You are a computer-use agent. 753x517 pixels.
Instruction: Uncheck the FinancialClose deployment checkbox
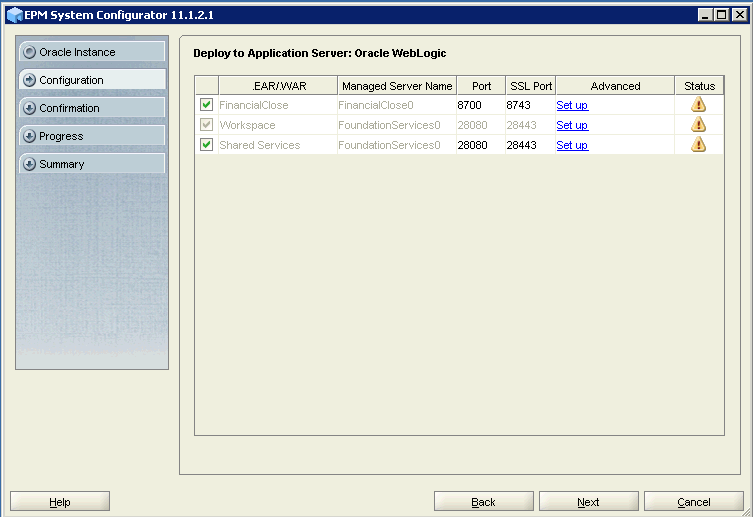206,104
